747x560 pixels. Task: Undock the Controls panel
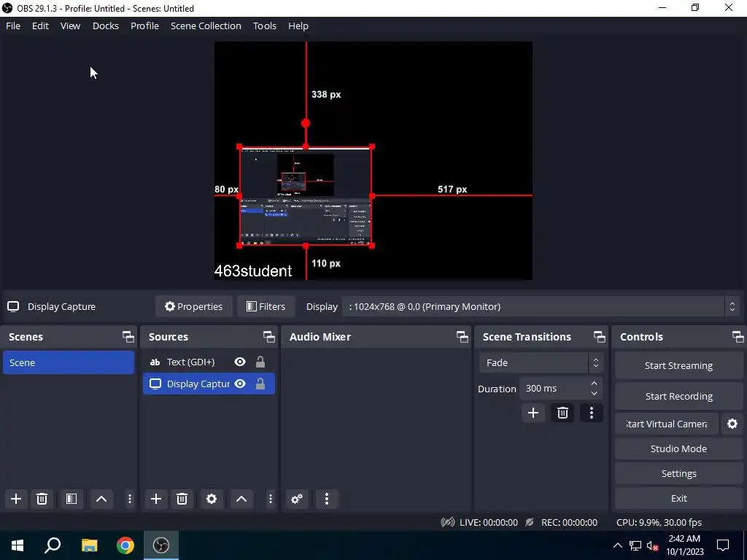tap(738, 337)
